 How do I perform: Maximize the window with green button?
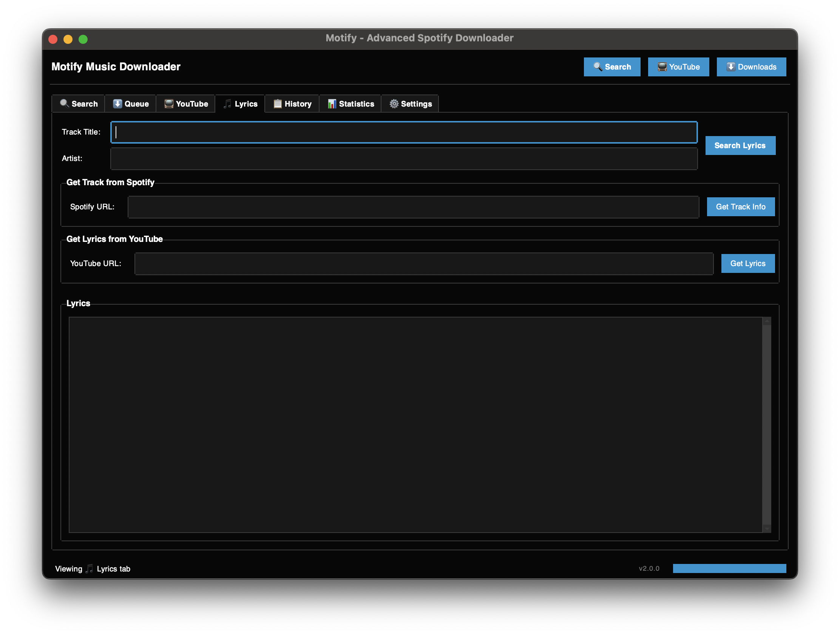83,39
